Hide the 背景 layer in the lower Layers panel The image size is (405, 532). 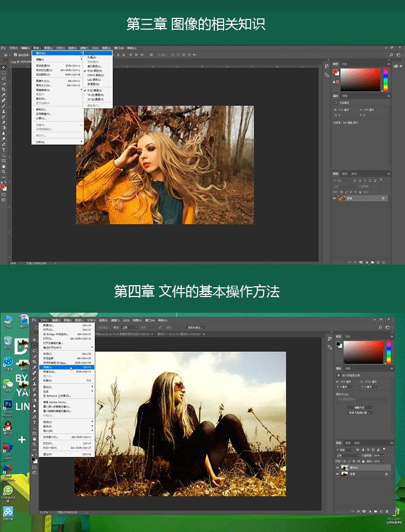tap(337, 474)
